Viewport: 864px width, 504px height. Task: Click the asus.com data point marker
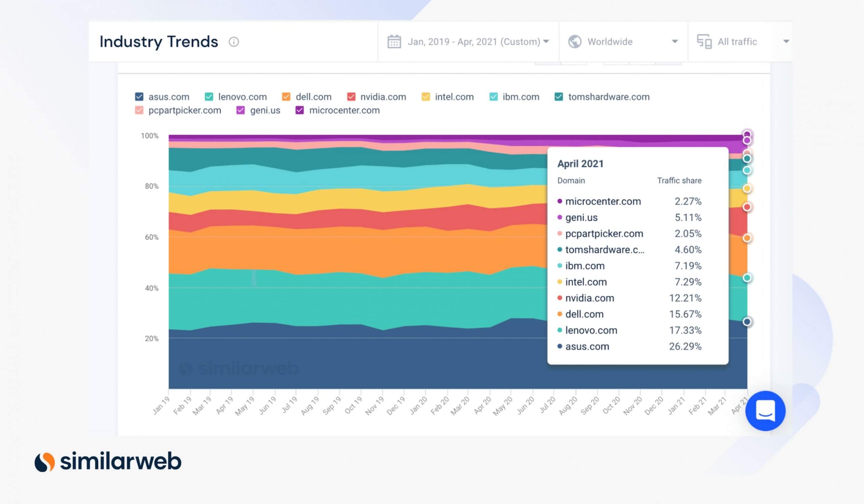pyautogui.click(x=747, y=322)
